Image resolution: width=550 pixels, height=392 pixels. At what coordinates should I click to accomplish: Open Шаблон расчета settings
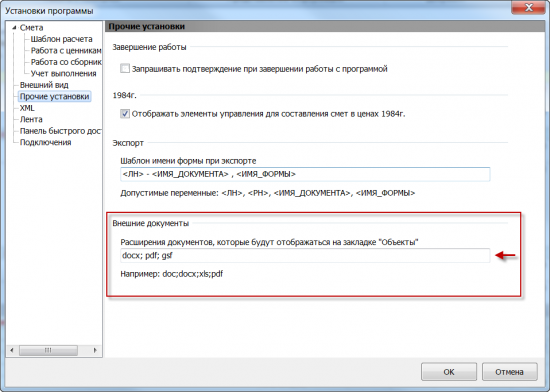point(61,39)
